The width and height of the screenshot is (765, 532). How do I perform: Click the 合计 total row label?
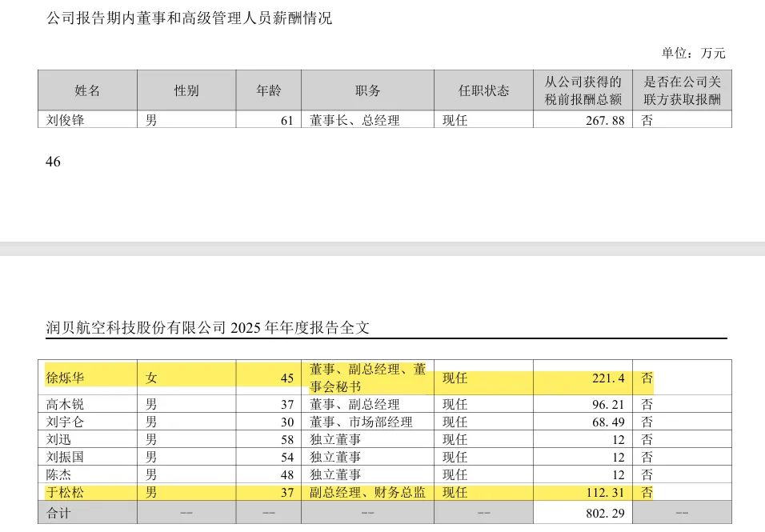[58, 513]
